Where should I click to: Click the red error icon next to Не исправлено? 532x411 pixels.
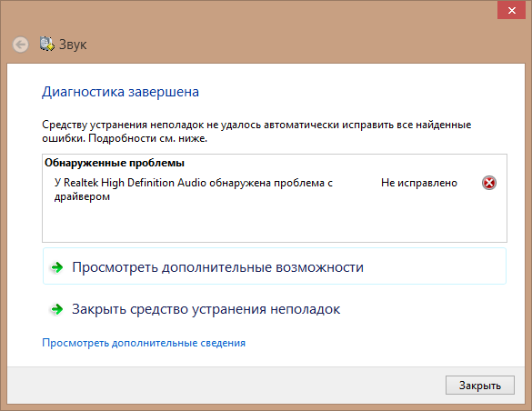coord(489,183)
